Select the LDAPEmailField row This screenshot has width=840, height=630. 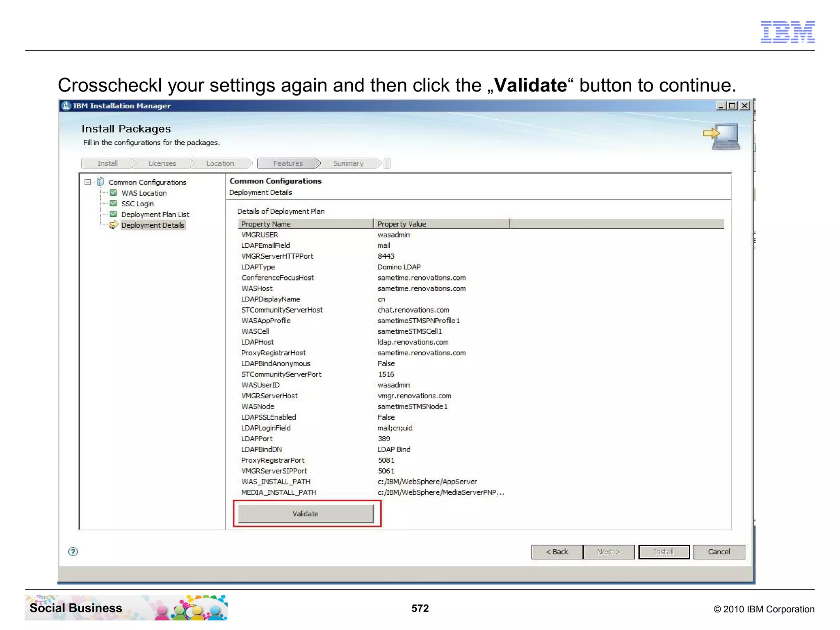481,245
